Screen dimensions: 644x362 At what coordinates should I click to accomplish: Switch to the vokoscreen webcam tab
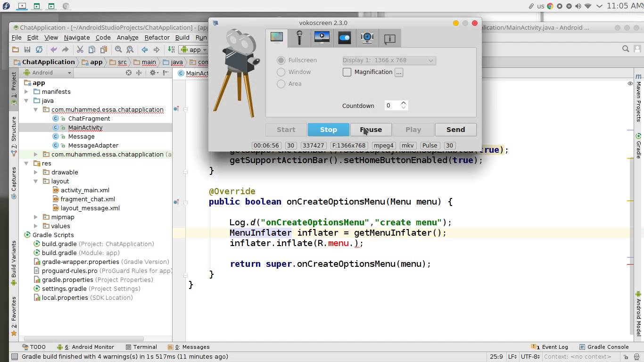tap(367, 38)
